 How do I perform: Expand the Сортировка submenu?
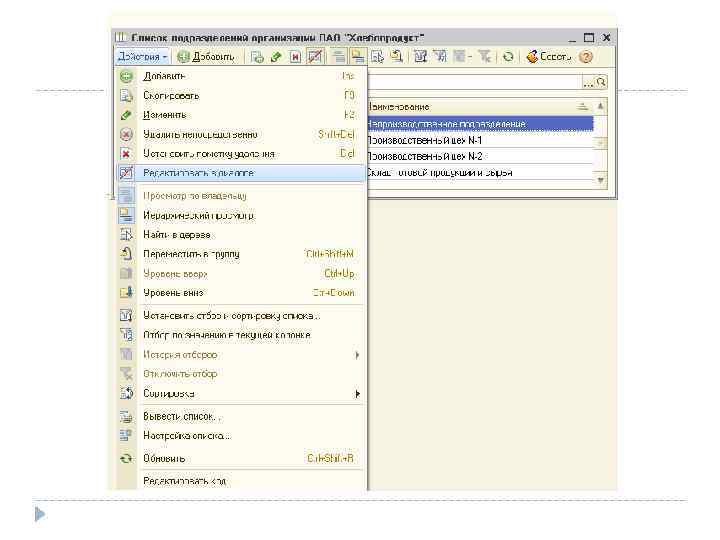tap(241, 394)
